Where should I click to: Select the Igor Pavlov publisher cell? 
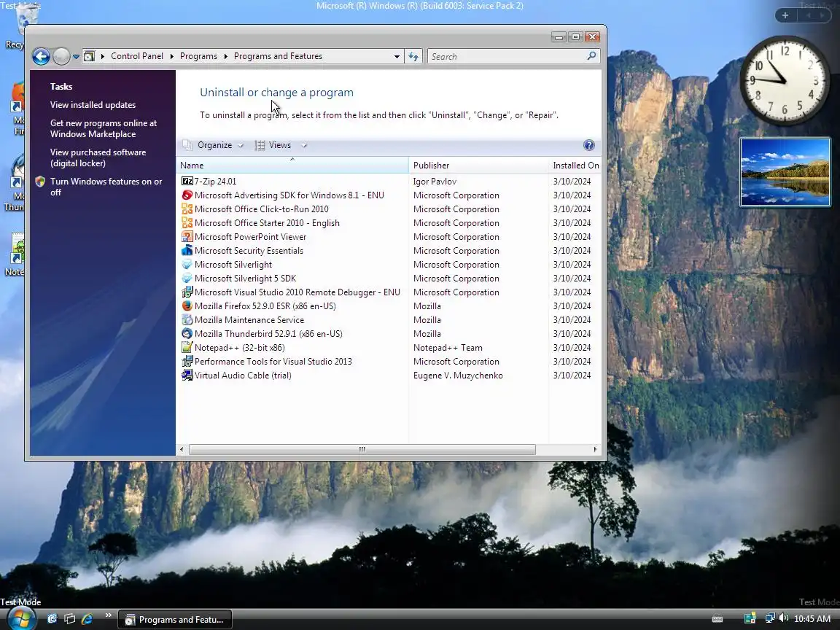(x=435, y=182)
